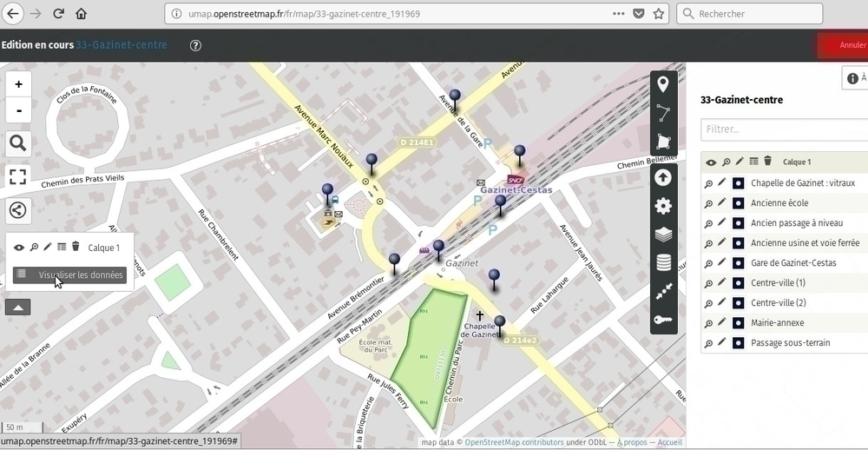
Task: Click the red Annuler button
Action: tap(846, 45)
